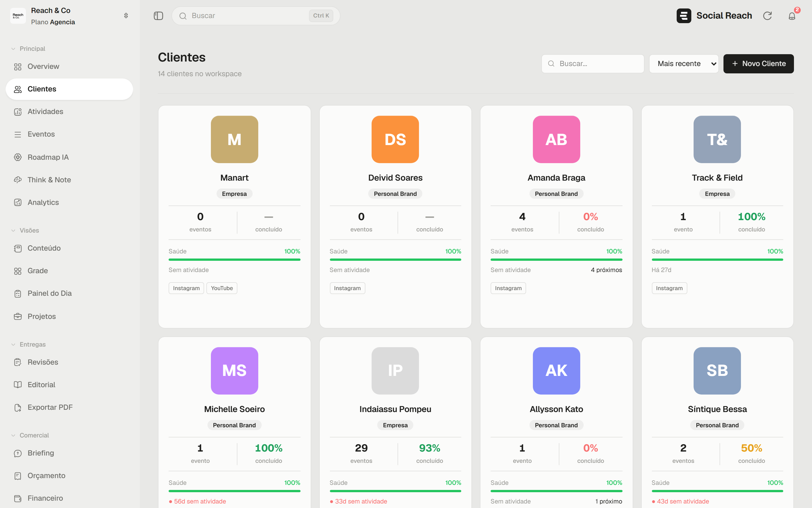
Task: Click the Eventos list icon
Action: 18,134
